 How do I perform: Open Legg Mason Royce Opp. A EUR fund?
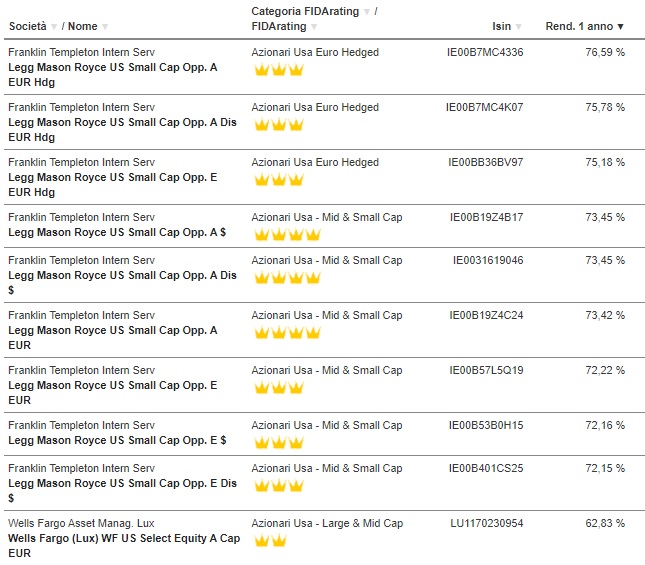(113, 338)
